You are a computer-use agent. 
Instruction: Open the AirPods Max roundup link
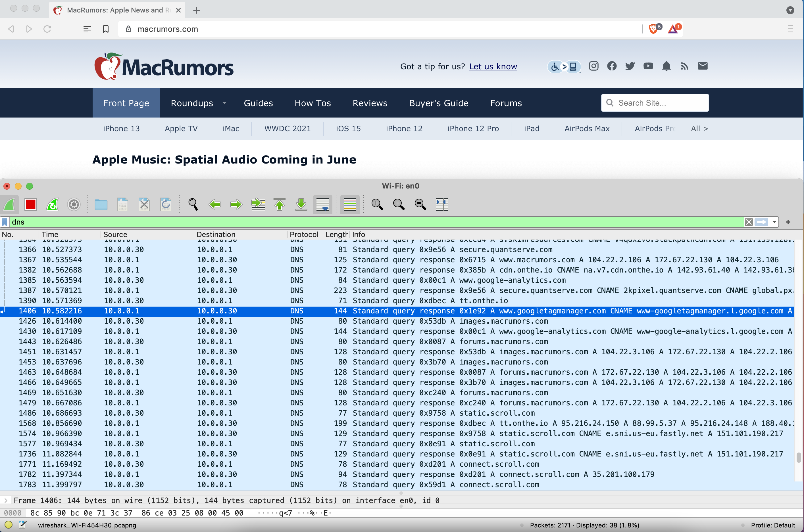coord(587,129)
